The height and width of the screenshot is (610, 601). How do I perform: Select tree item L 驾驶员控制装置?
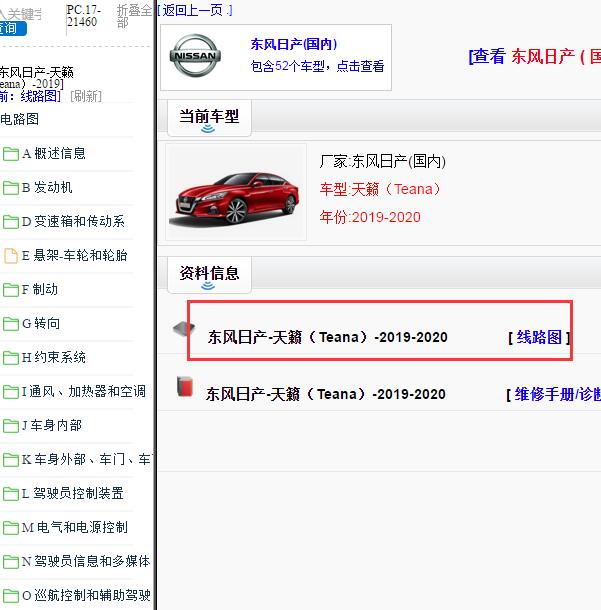(x=73, y=493)
